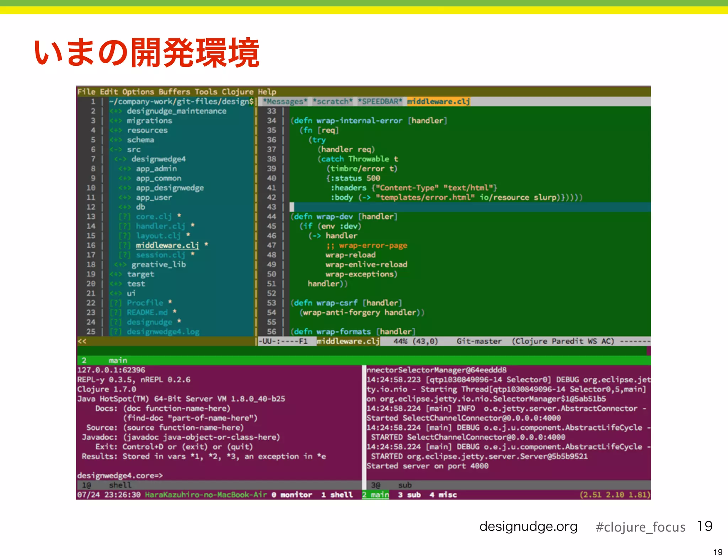Open the Edit menu
The height and width of the screenshot is (560, 728).
click(109, 92)
